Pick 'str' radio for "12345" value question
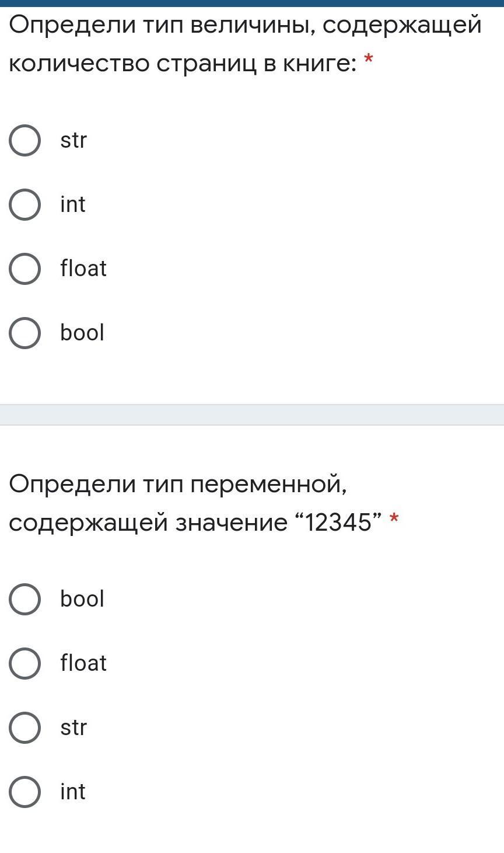Image resolution: width=504 pixels, height=853 pixels. pos(24,728)
